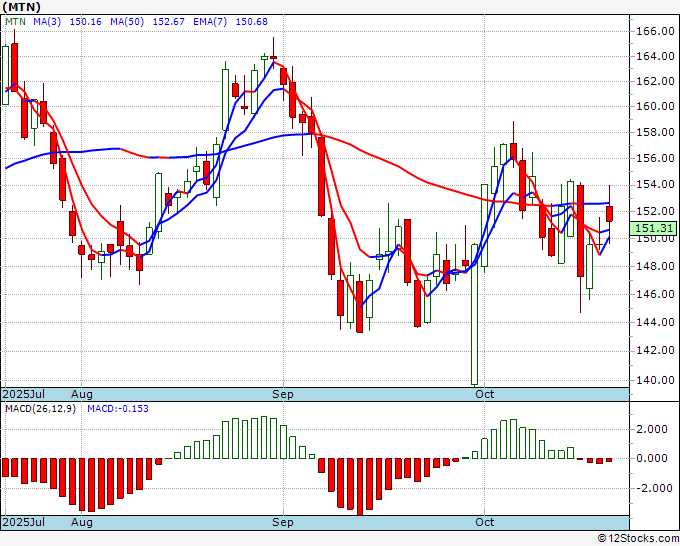Click the last red candlestick near 152

point(609,214)
